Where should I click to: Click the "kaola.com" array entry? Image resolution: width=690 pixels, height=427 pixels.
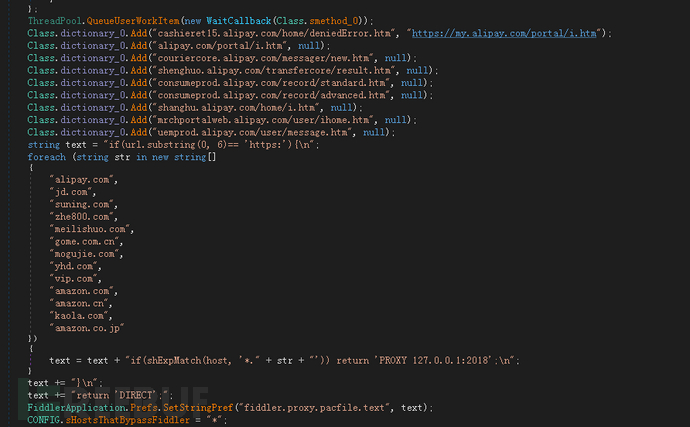coord(81,315)
